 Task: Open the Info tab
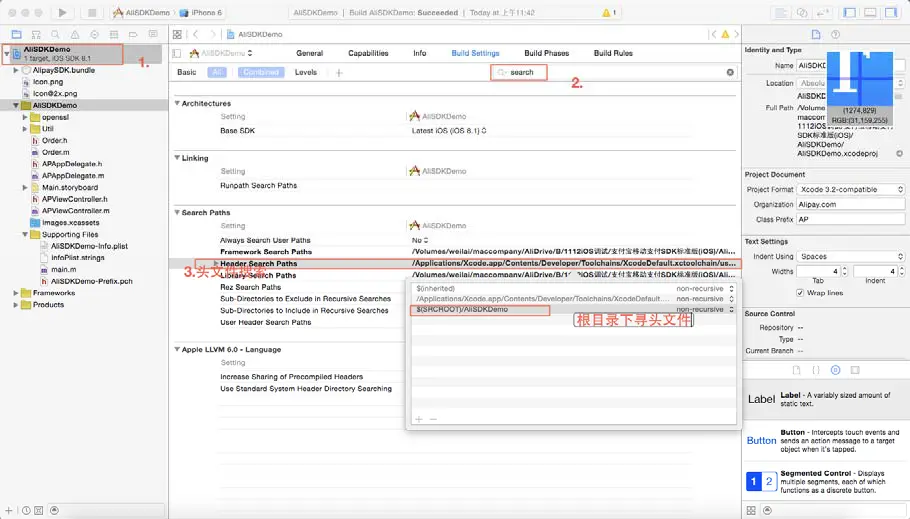coord(420,53)
